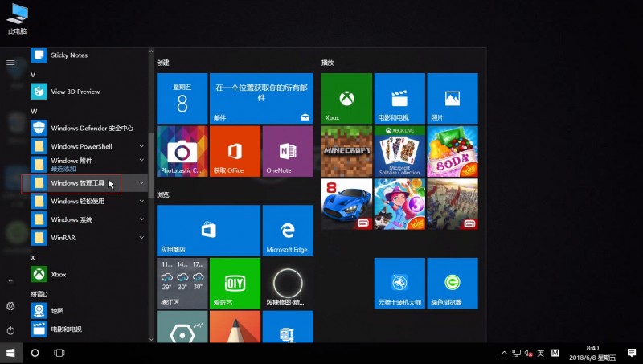The height and width of the screenshot is (364, 643).
Task: Open the volume icon in system tray
Action: click(x=528, y=353)
